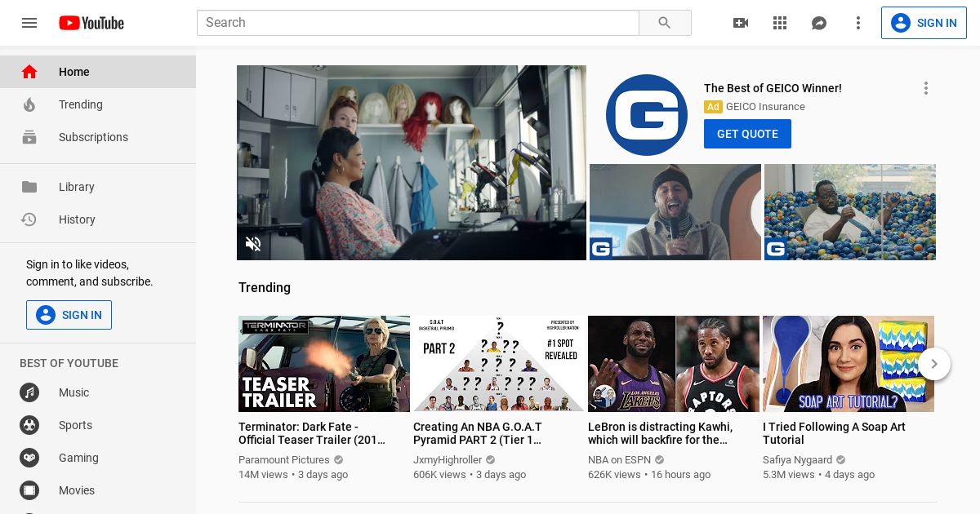
Task: Open Library in the sidebar
Action: pos(98,187)
